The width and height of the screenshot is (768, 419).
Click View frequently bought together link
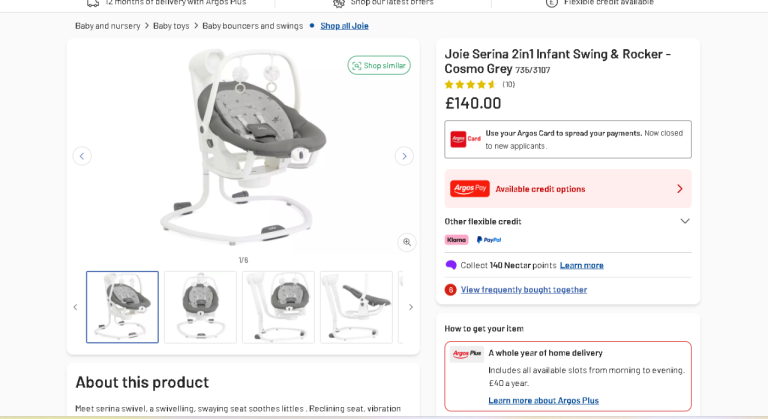pos(523,290)
